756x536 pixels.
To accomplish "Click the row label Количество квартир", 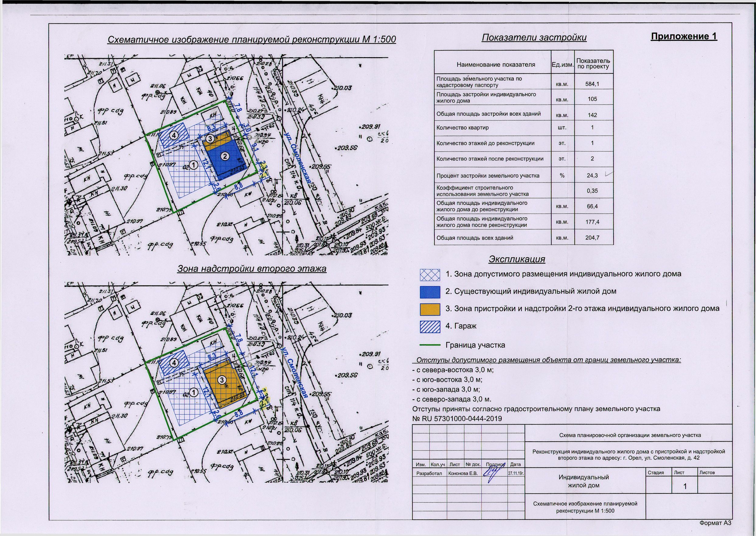I will [463, 128].
